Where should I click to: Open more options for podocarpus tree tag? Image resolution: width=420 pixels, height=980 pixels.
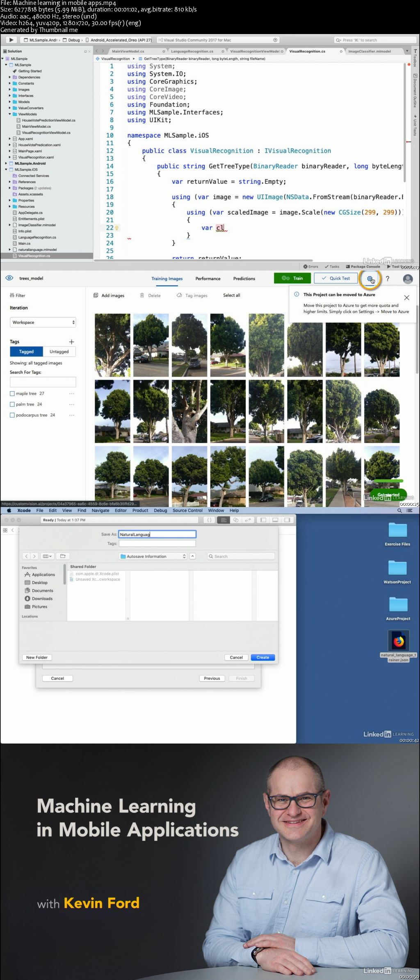point(72,415)
